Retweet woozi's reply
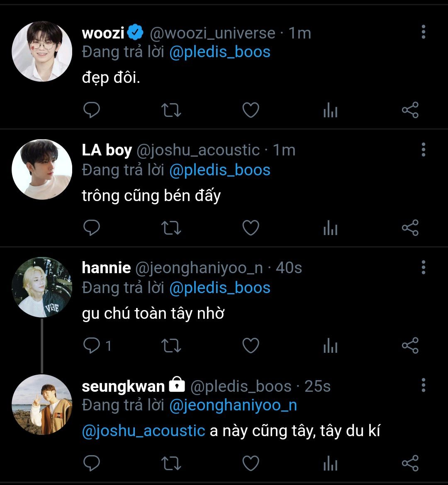448x485 pixels. coord(171,110)
